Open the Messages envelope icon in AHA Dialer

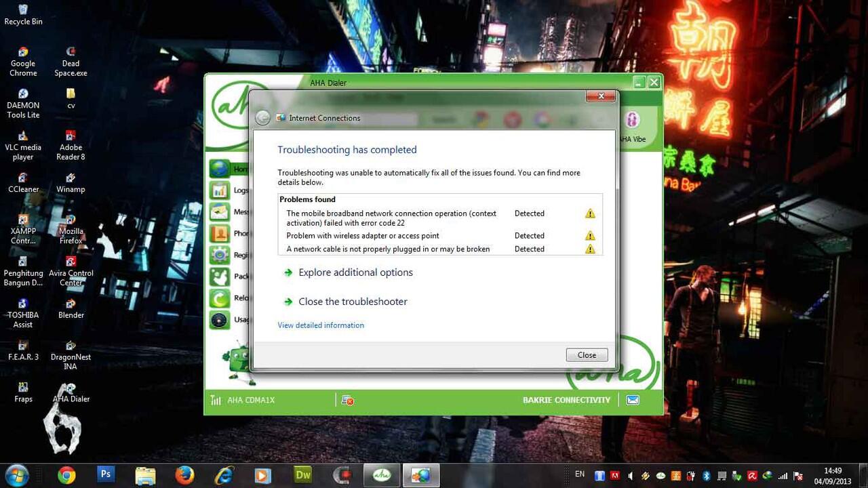(x=220, y=212)
